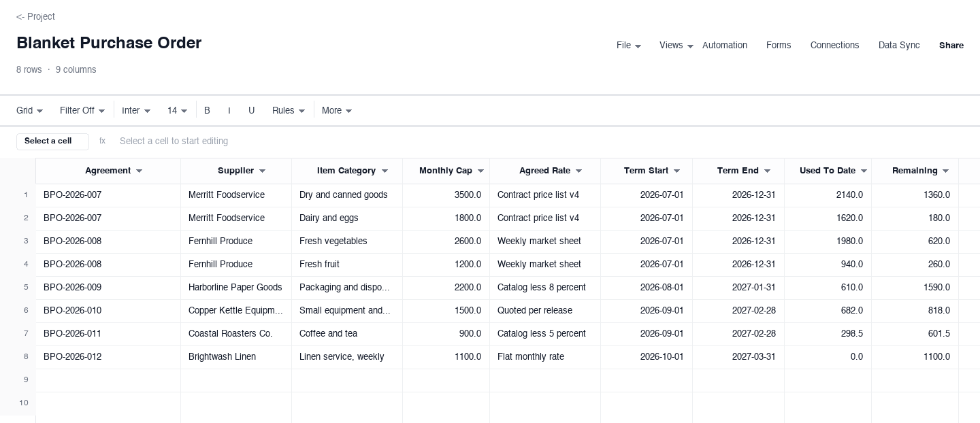Open Supplier column menu arrow
Screen dimensions: 980x423
click(x=262, y=171)
